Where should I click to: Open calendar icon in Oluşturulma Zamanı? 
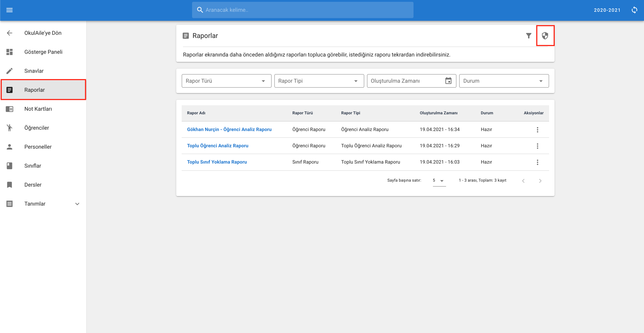pyautogui.click(x=448, y=81)
